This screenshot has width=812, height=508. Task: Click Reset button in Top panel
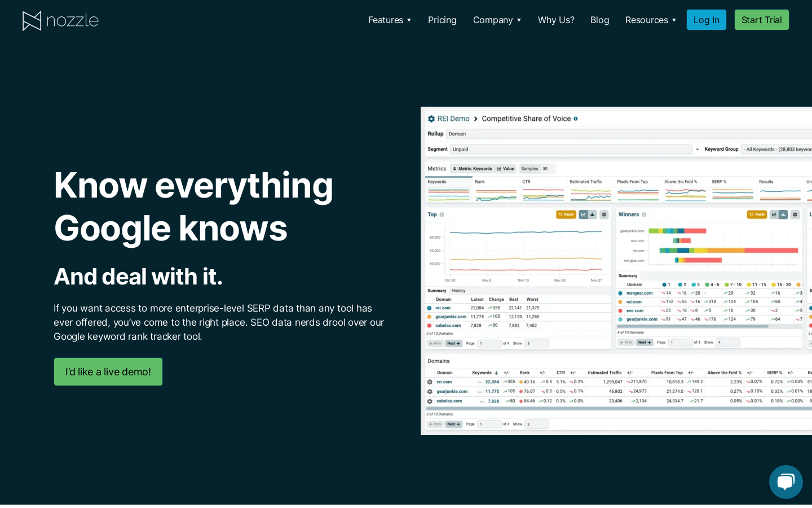[x=566, y=214]
